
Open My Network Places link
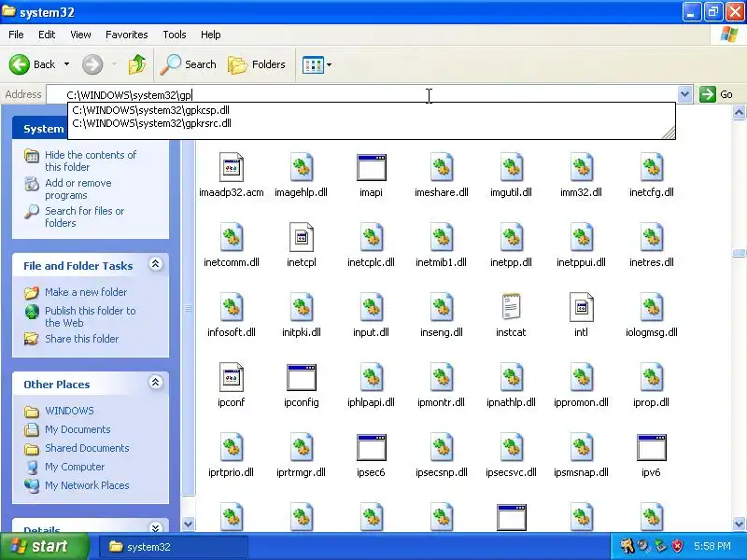point(87,485)
